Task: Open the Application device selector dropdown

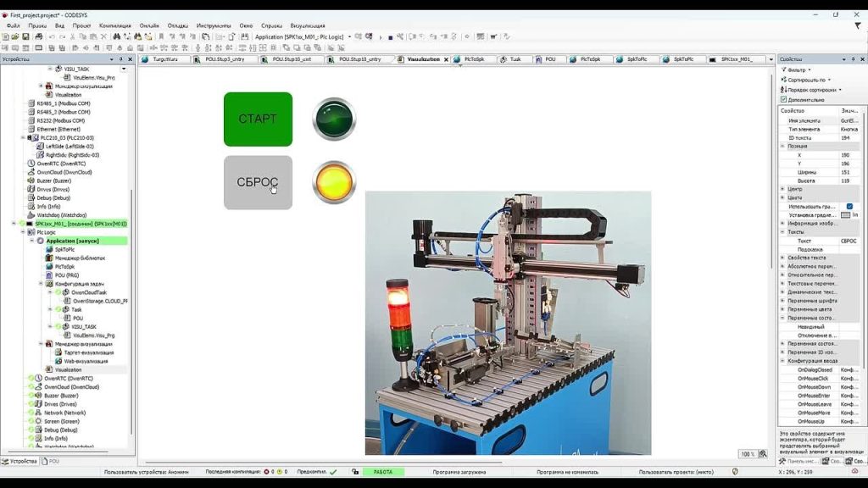Action: tap(349, 36)
